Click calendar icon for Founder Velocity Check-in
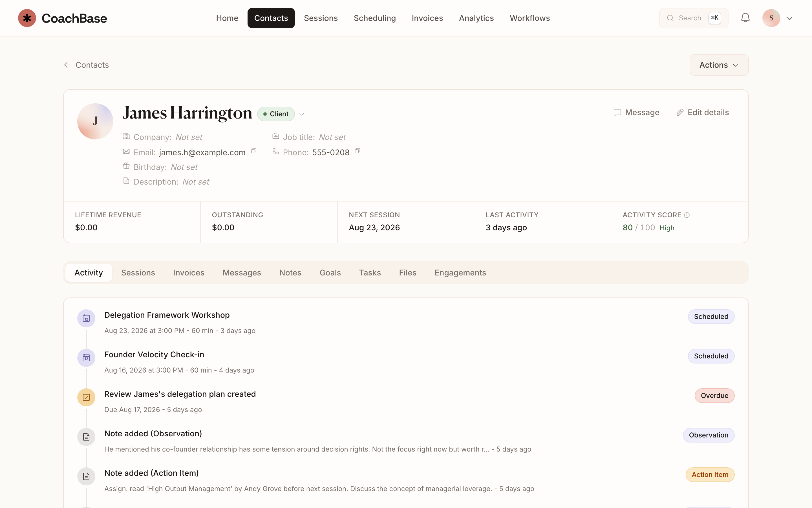The width and height of the screenshot is (812, 508). pos(86,358)
